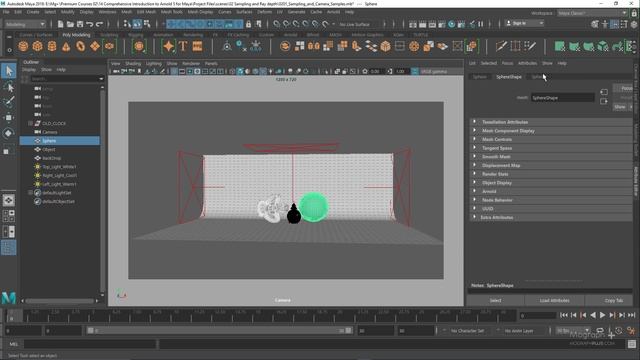The image size is (640, 360).
Task: Open the Attribute Editor Focus menu
Action: [x=507, y=63]
